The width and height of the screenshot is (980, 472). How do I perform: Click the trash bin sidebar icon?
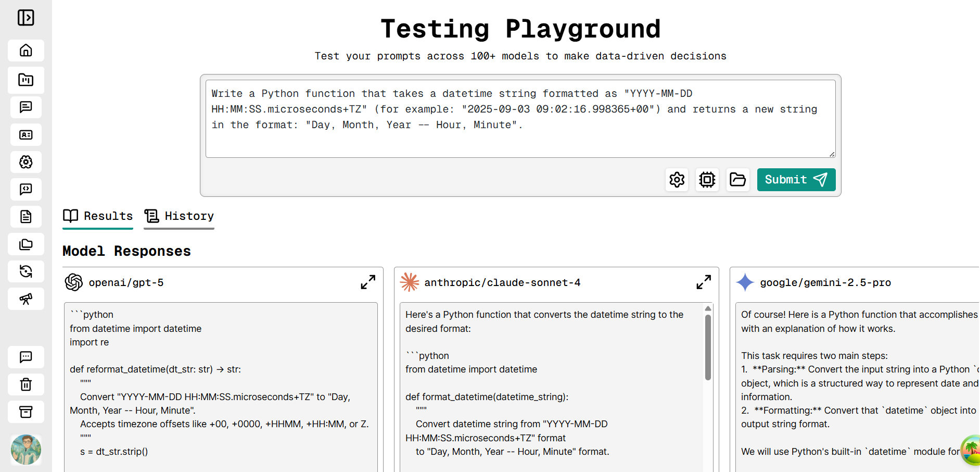[x=26, y=384]
